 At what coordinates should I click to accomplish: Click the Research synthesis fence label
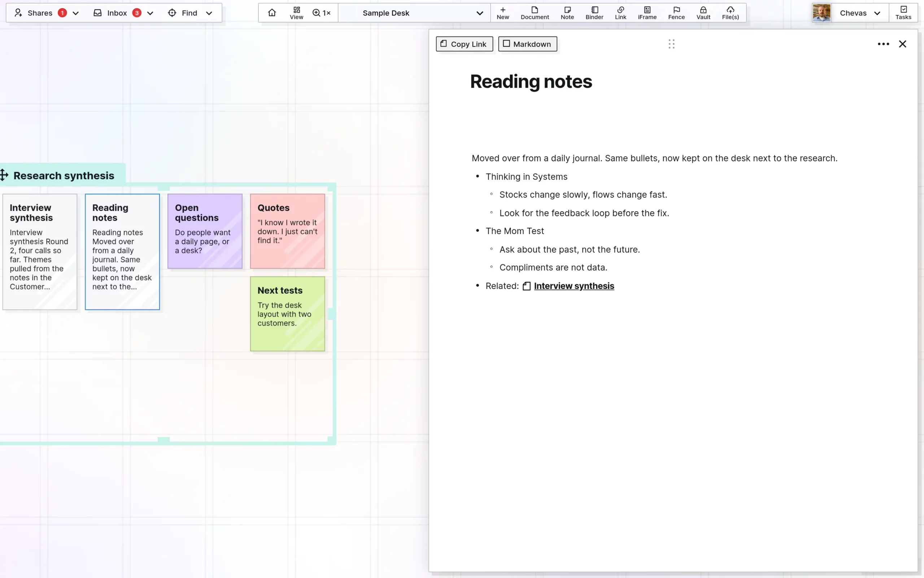(64, 175)
